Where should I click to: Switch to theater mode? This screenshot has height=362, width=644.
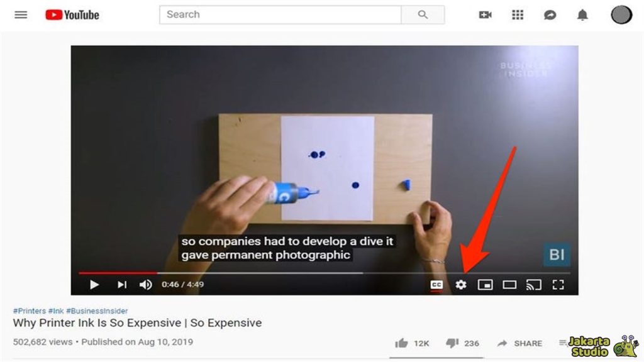tap(509, 285)
